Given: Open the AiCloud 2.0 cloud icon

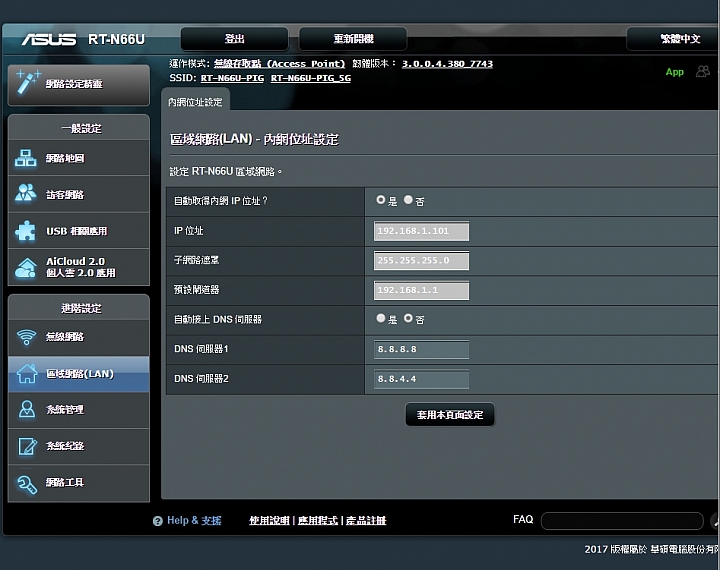Looking at the screenshot, I should click(26, 268).
